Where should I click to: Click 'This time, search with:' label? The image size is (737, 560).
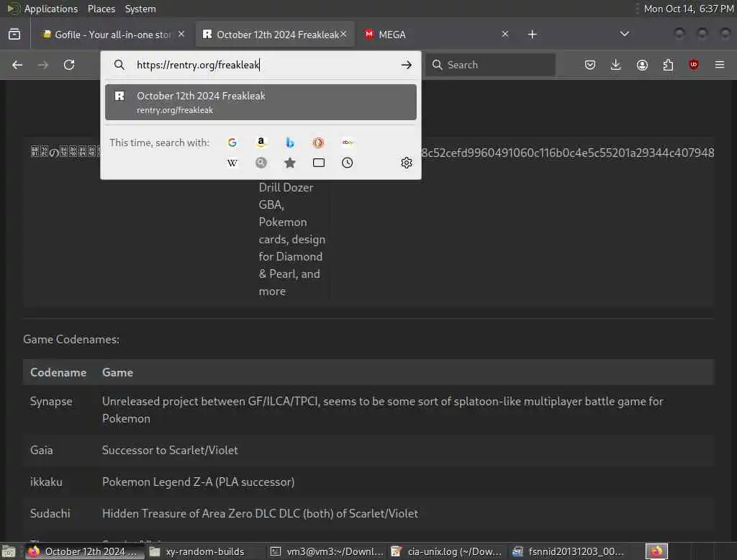point(159,143)
